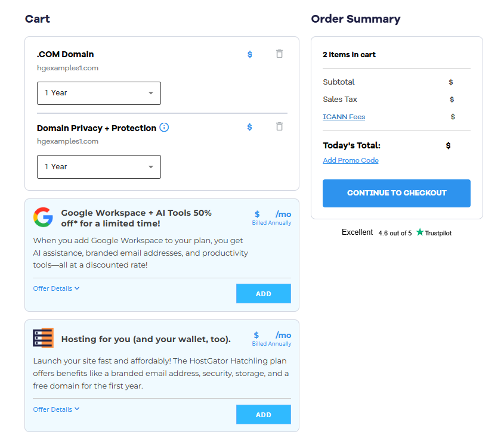Open the ICANN Fees link

[344, 117]
